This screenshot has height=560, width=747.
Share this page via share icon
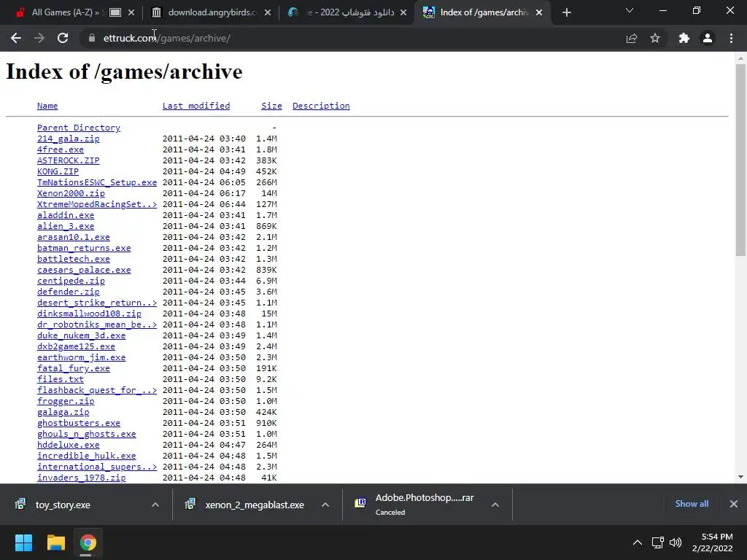tap(631, 38)
